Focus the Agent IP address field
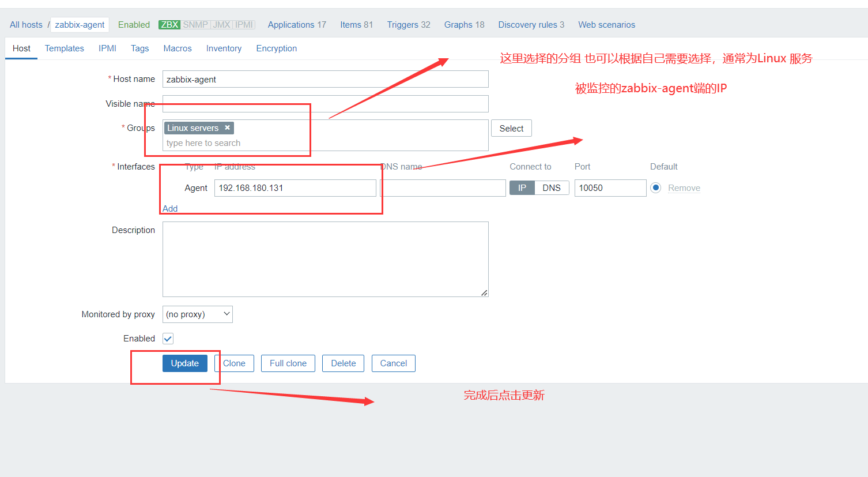868x477 pixels. (x=295, y=188)
